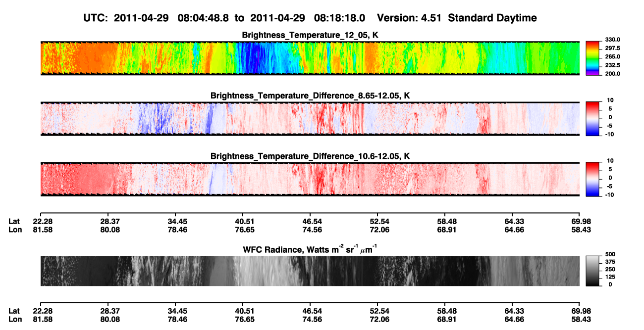644x330 pixels.
Task: Click the WFC Radiance panel title
Action: [x=310, y=249]
